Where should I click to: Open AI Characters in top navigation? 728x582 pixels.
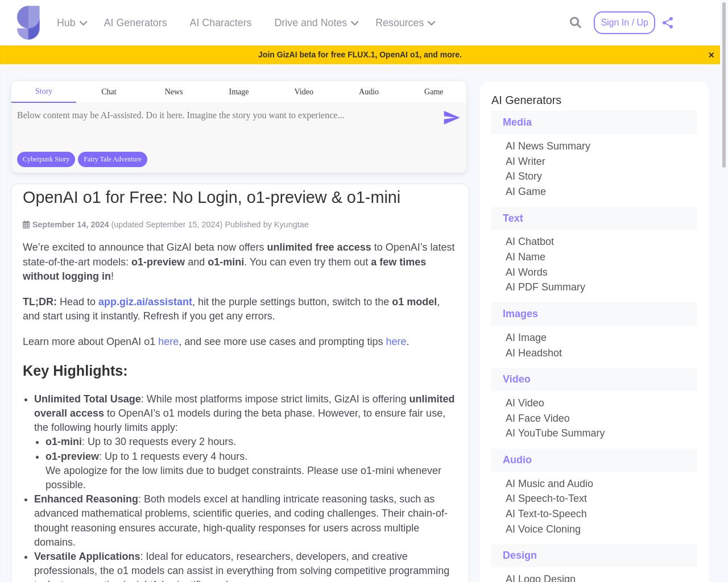[x=221, y=23]
